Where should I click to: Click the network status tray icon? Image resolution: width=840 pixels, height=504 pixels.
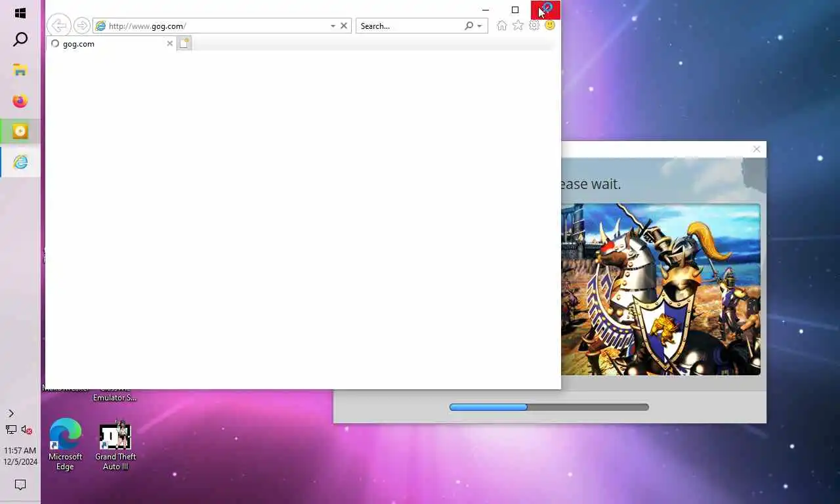[x=11, y=430]
